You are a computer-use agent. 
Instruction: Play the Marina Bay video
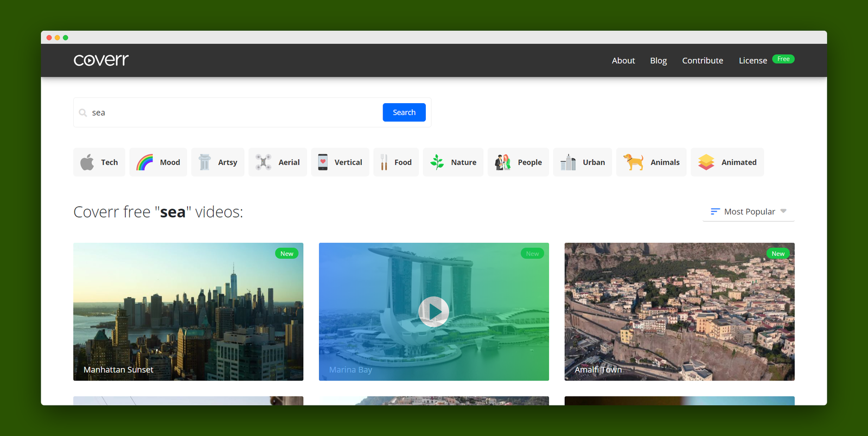433,312
